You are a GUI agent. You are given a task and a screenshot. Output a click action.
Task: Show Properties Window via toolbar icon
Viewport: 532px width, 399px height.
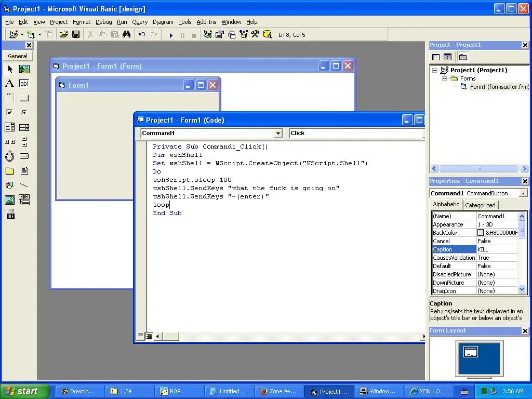(x=220, y=34)
